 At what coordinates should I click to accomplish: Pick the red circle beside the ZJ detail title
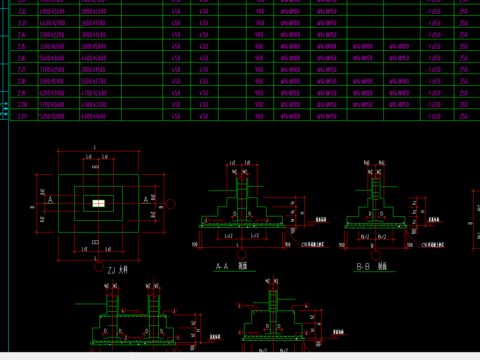(x=99, y=267)
